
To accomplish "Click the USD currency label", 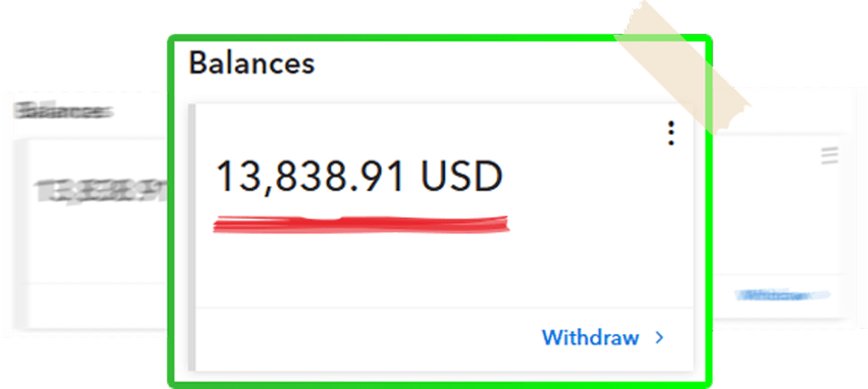I will click(461, 176).
